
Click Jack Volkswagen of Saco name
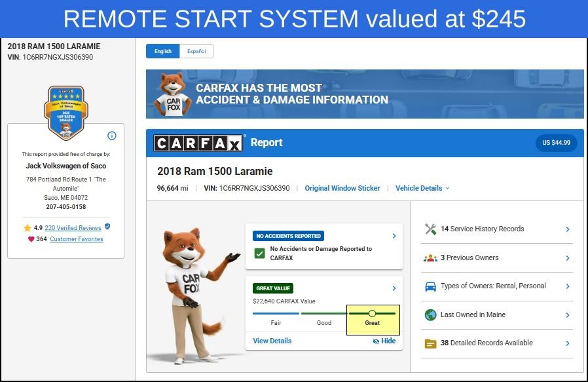pyautogui.click(x=66, y=166)
